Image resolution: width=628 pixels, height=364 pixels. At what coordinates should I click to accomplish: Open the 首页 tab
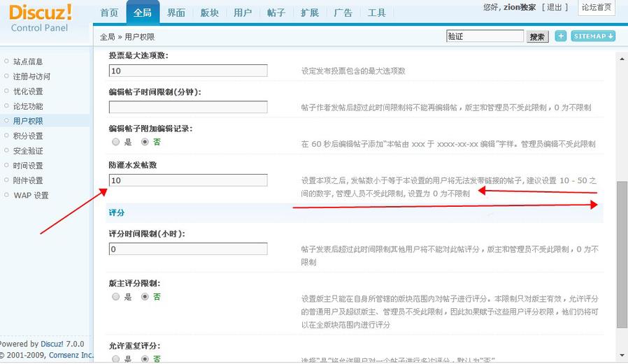109,13
